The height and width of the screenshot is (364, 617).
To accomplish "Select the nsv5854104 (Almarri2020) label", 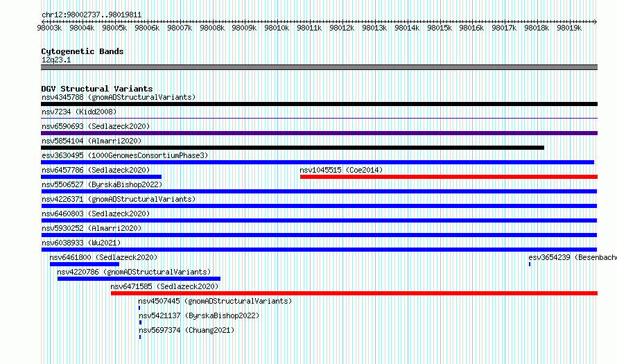I will (92, 141).
